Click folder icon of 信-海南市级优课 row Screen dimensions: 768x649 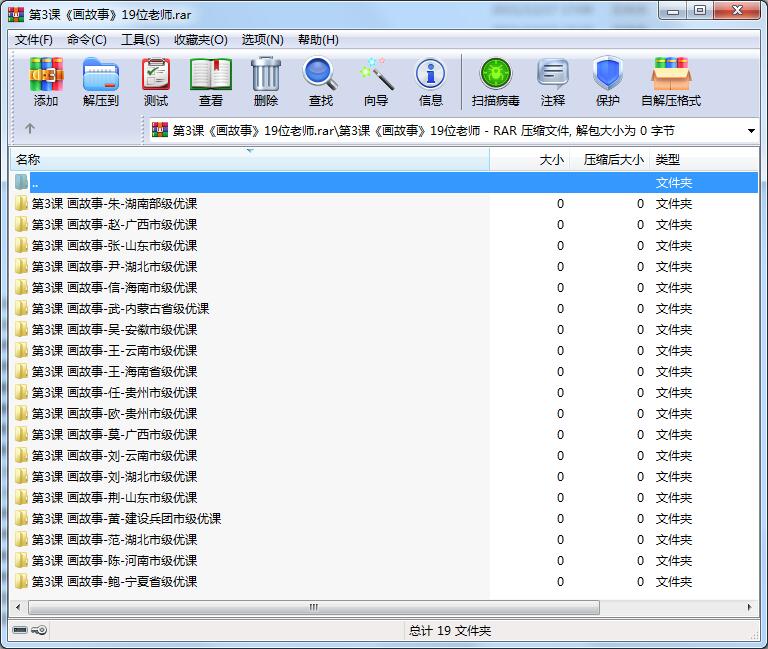pos(21,288)
